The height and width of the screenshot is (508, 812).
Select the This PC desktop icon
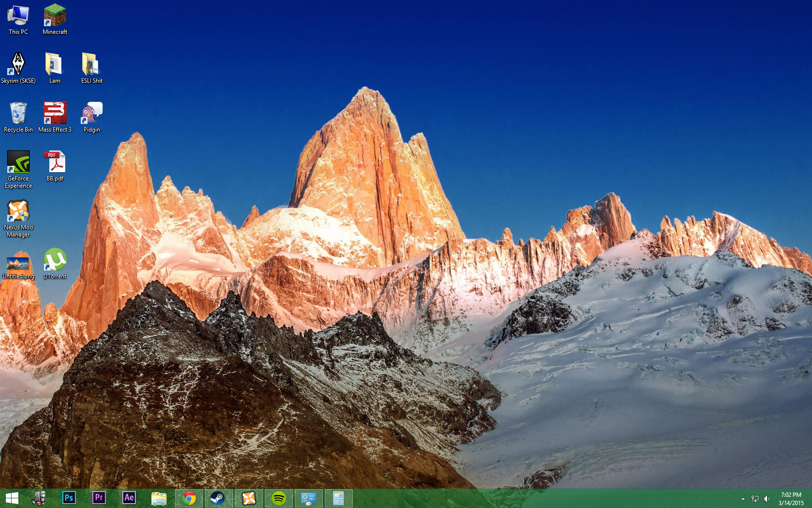click(18, 20)
